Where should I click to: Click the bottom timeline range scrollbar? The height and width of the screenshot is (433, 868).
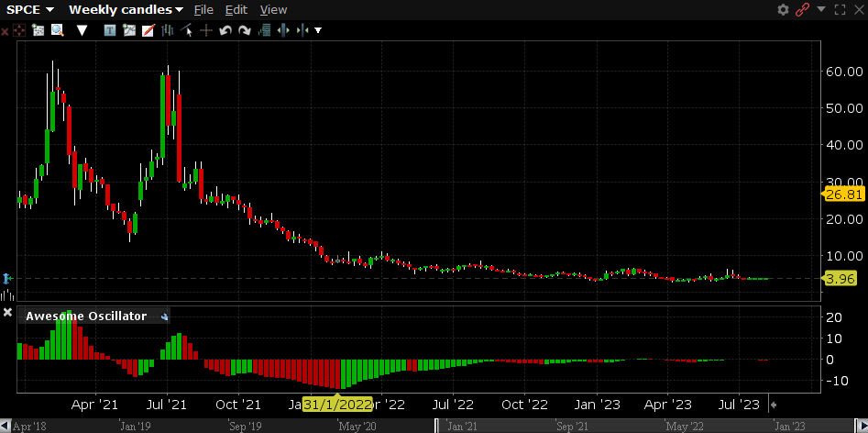click(605, 426)
